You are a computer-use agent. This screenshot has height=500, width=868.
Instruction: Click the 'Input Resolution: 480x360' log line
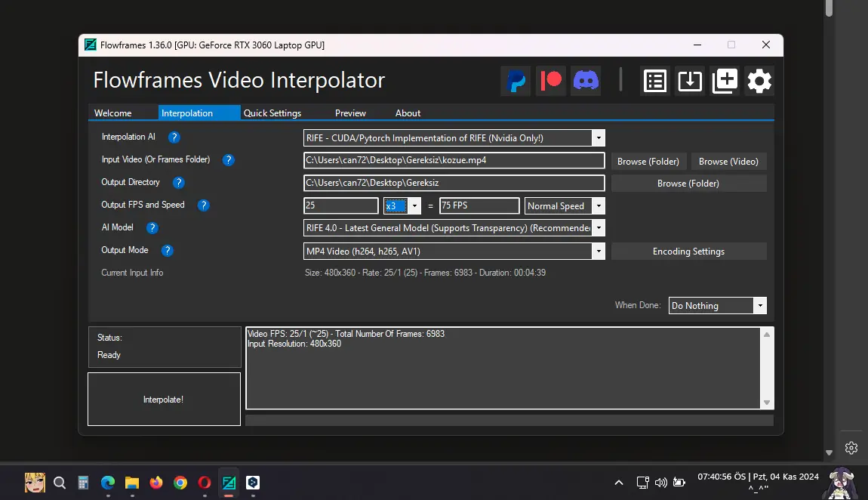click(x=294, y=344)
